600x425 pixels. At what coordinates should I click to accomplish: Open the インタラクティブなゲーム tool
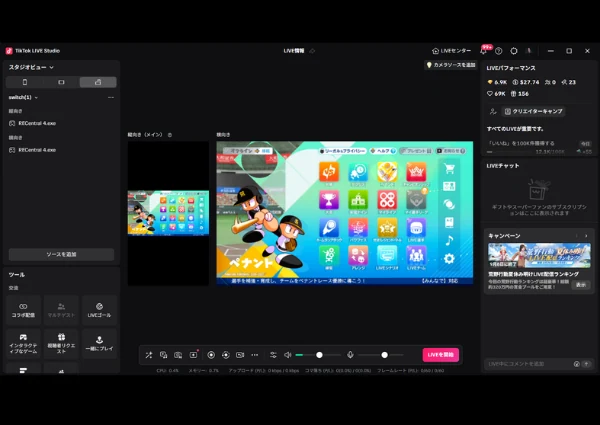pos(23,344)
